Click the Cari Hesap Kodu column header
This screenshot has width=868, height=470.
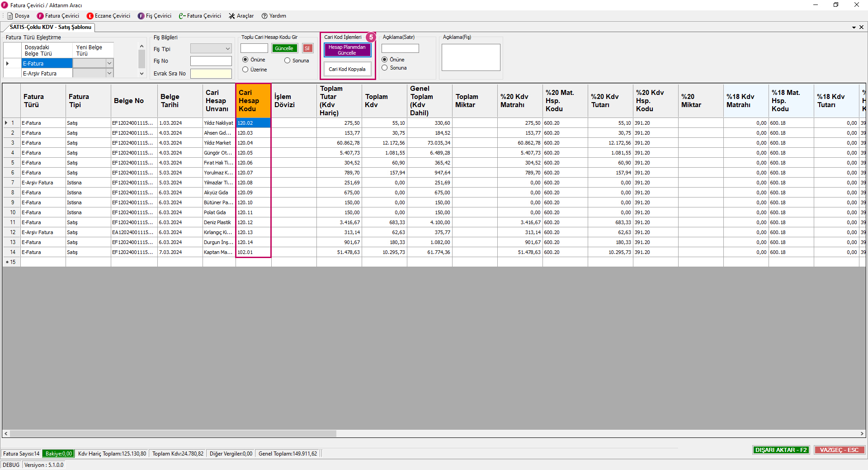pyautogui.click(x=253, y=101)
